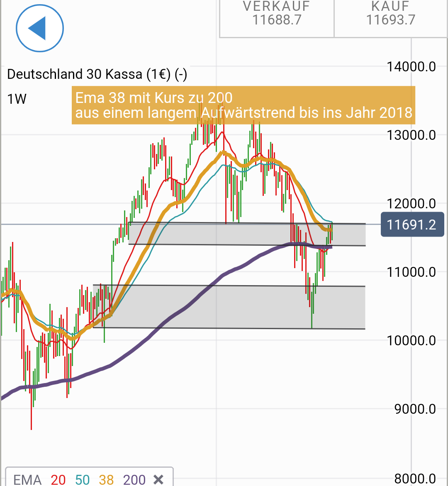Select the EMA 20 red parameter
Viewport: 448px width, 486px height.
(x=58, y=479)
